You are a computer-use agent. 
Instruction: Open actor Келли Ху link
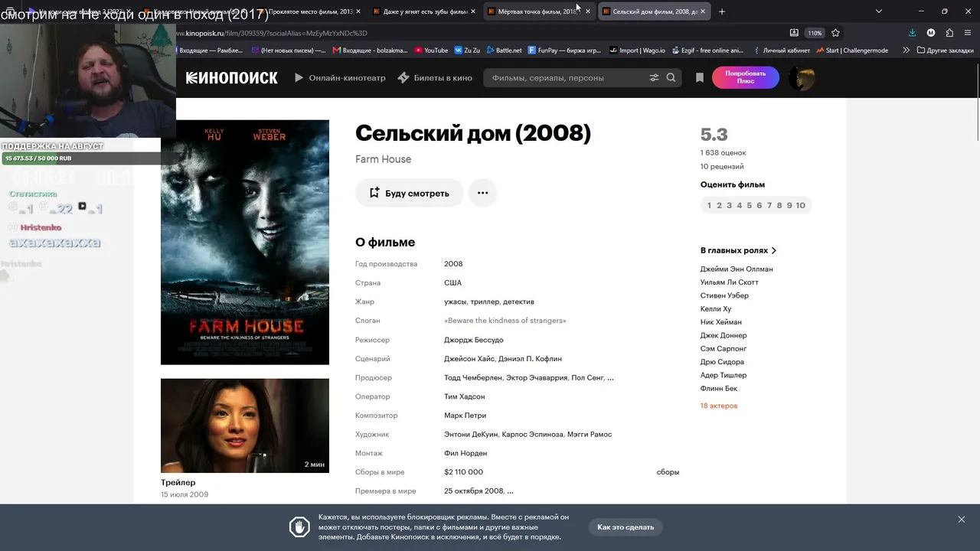coord(716,308)
